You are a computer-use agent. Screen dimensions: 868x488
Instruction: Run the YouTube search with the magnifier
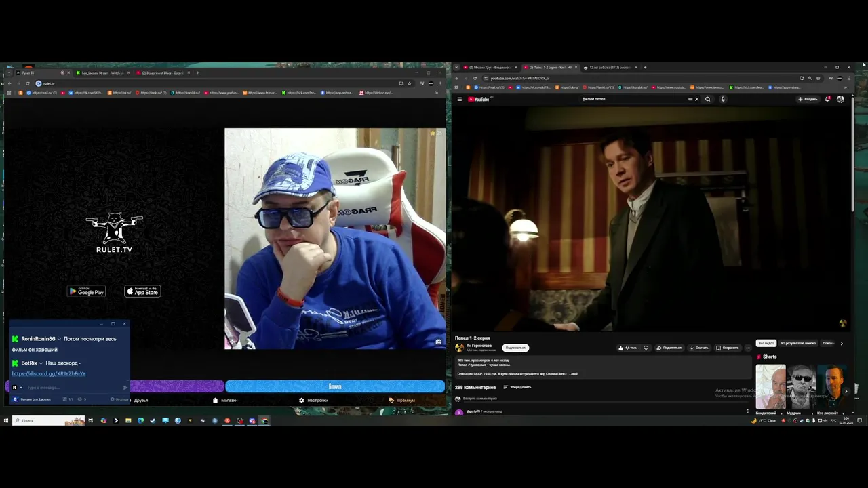(707, 99)
